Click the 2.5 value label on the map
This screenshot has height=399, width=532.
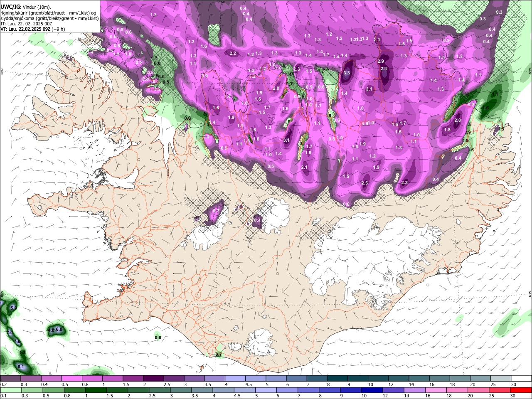365,183
